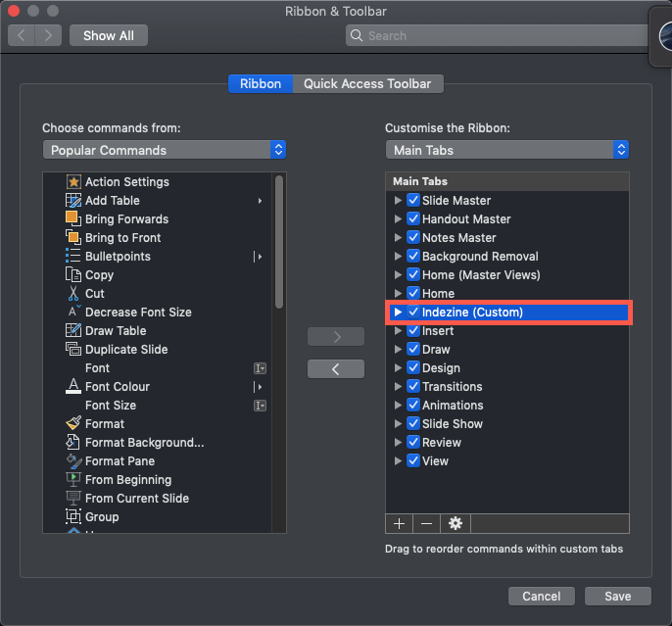The image size is (672, 626).
Task: Toggle the Transitions checkbox
Action: point(413,386)
